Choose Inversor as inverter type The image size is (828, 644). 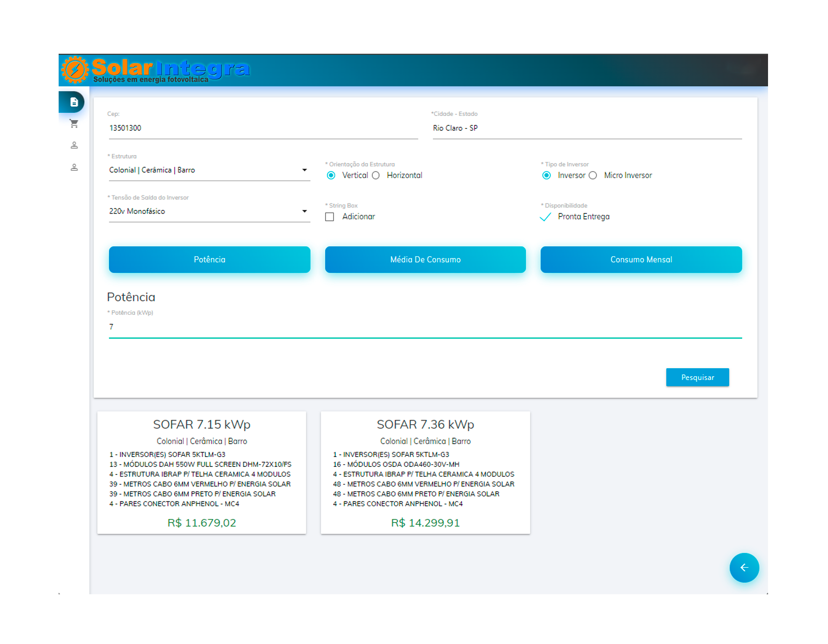[546, 175]
